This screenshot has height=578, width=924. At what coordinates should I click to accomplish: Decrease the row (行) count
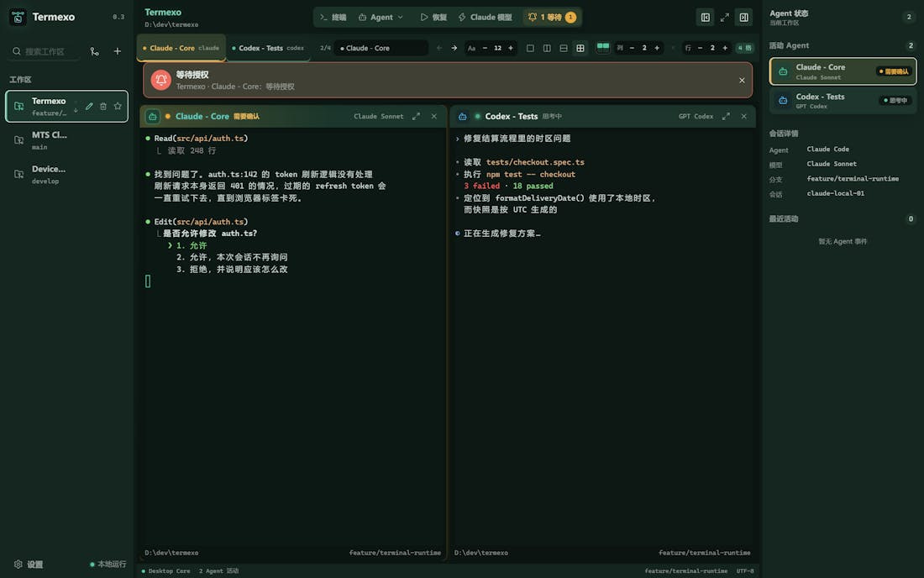coord(700,48)
